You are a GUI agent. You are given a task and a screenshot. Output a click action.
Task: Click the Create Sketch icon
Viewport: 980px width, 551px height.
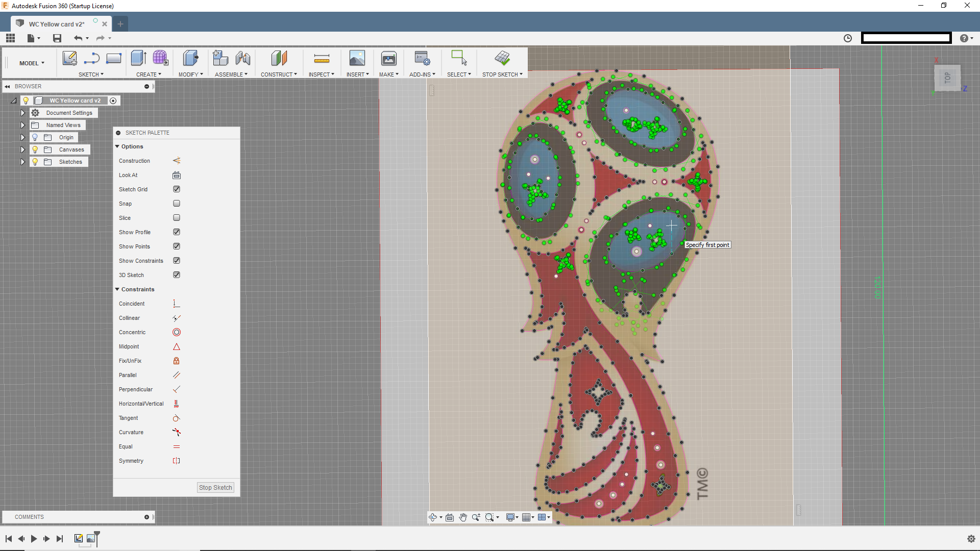coord(69,58)
